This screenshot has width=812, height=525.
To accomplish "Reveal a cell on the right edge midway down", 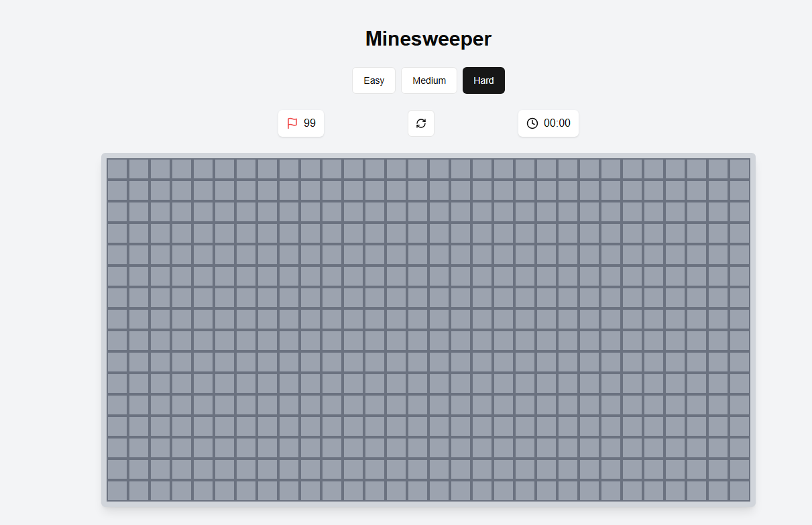I will click(x=740, y=329).
